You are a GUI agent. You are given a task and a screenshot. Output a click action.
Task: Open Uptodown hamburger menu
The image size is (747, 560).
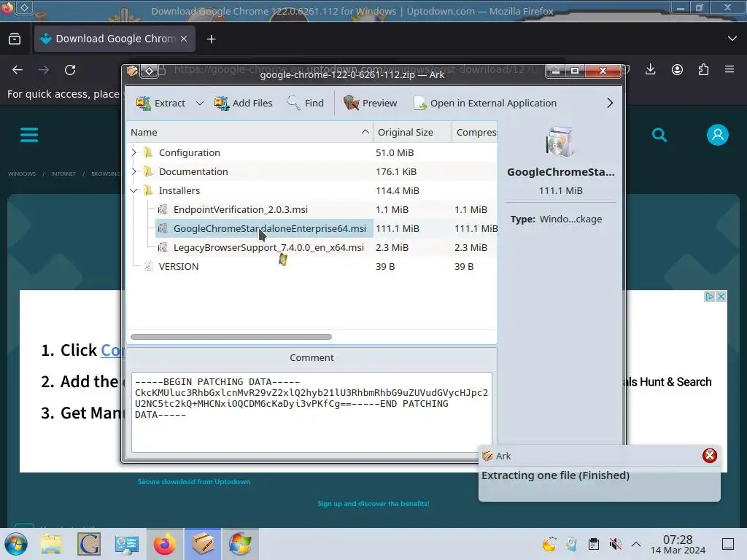(29, 135)
